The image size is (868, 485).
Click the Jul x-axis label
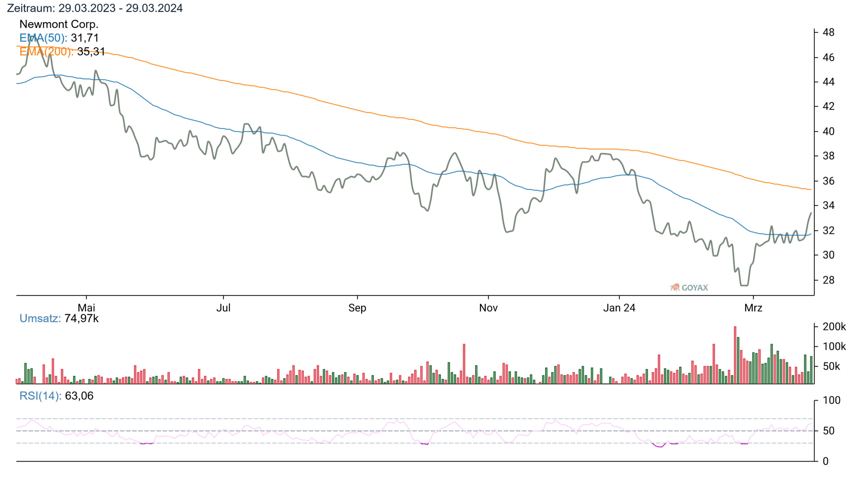223,308
